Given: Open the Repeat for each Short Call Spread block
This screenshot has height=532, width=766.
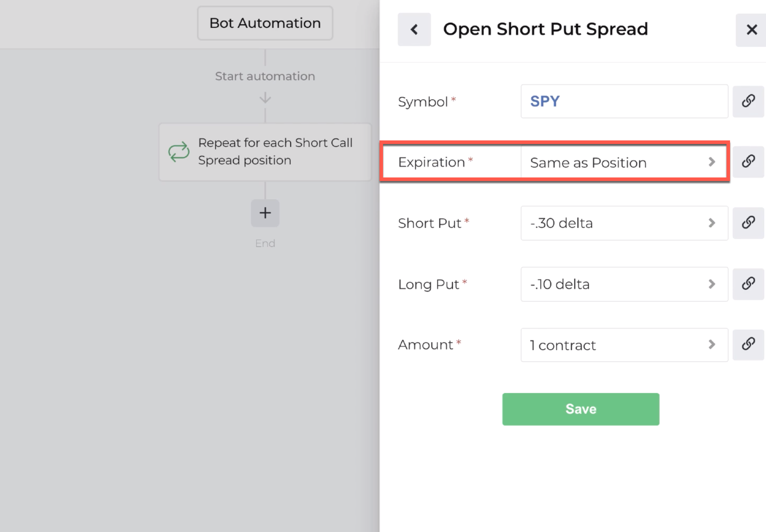Looking at the screenshot, I should tap(265, 152).
